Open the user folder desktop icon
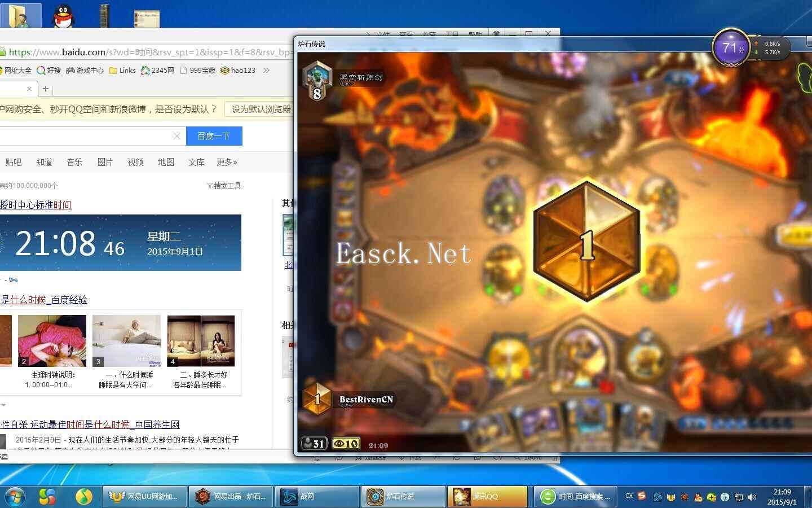812x508 pixels. pyautogui.click(x=20, y=15)
